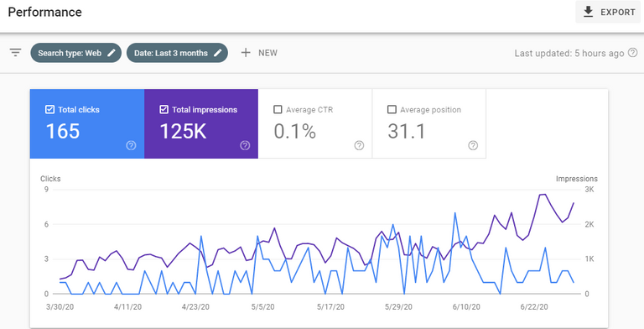The image size is (644, 329).
Task: Open help icon in Average CTR card
Action: pyautogui.click(x=360, y=145)
